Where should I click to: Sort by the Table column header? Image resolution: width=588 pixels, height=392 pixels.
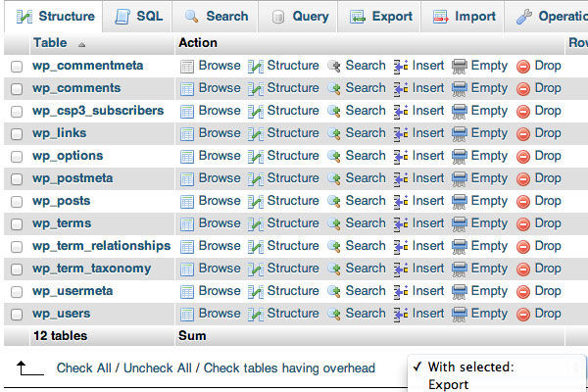pos(50,43)
